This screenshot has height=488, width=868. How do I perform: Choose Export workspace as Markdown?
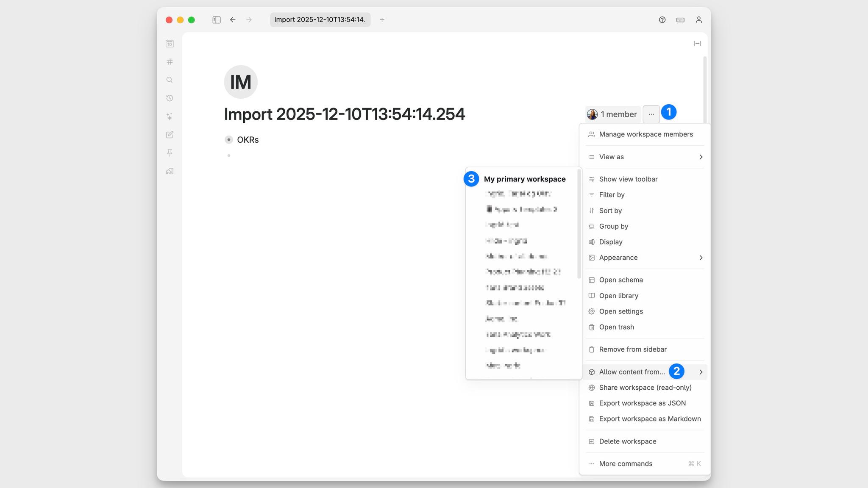click(x=645, y=419)
